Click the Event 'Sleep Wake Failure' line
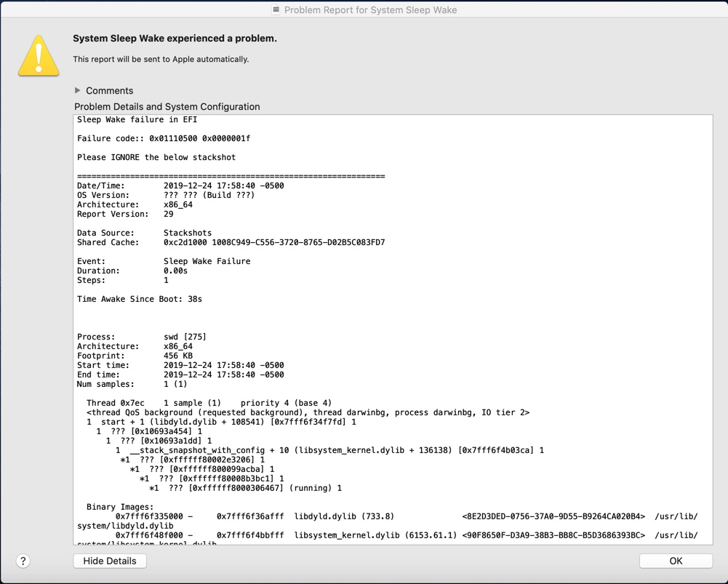The height and width of the screenshot is (584, 728). (164, 261)
